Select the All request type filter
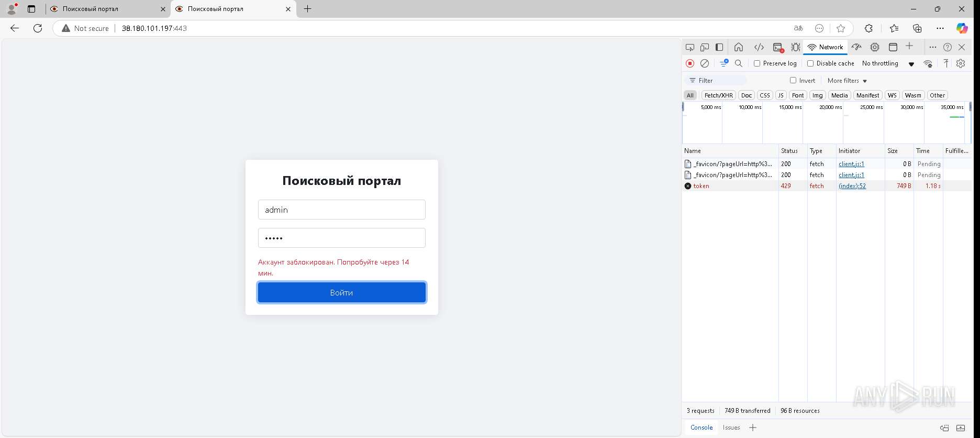Viewport: 980px width, 438px height. (690, 95)
